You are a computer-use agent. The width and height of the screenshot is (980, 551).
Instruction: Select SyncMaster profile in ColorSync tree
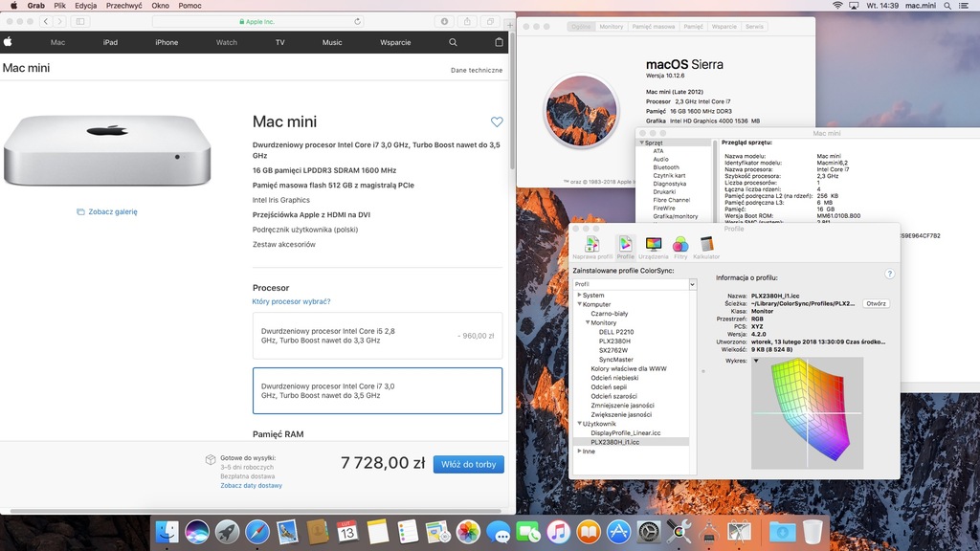tap(616, 360)
